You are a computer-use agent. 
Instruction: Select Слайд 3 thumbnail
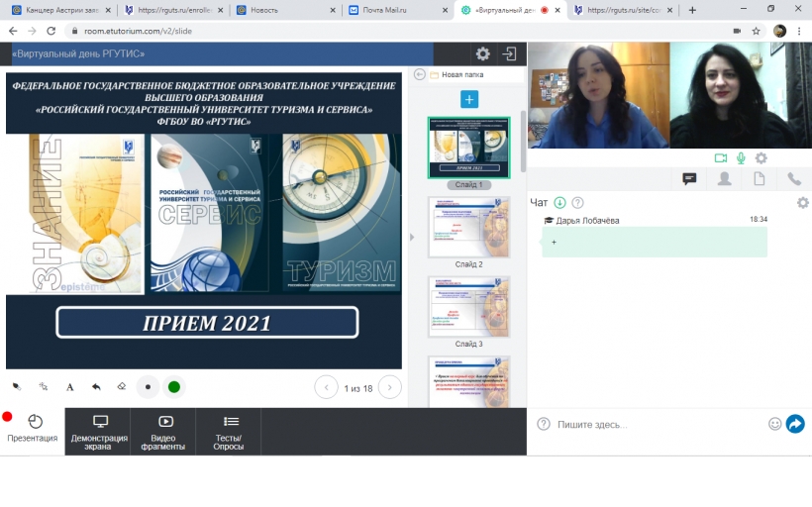coord(469,307)
